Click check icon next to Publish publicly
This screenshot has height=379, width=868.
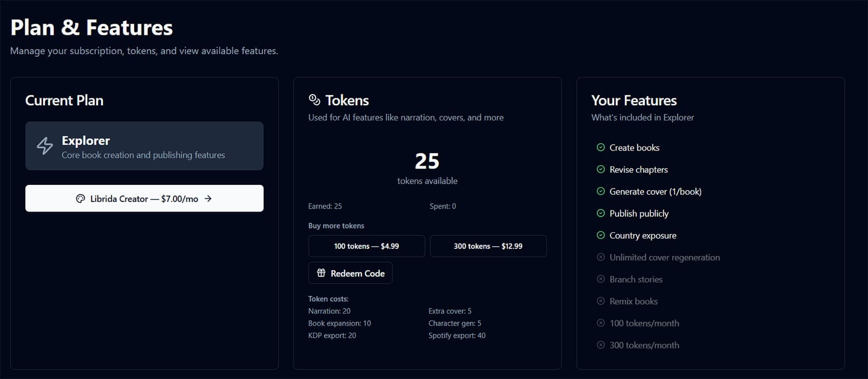click(600, 213)
